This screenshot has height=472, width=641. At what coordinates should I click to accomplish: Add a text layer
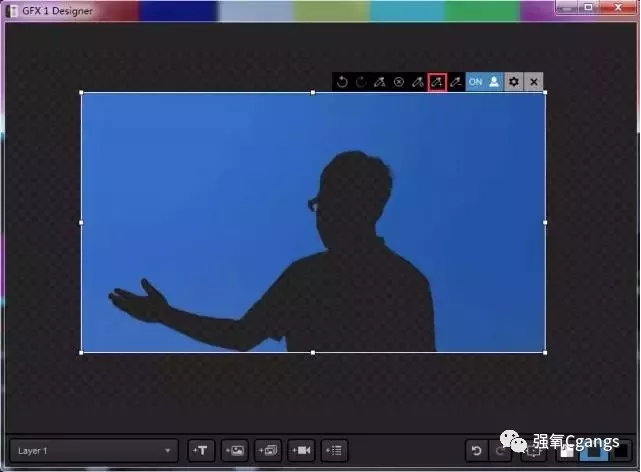pos(201,451)
